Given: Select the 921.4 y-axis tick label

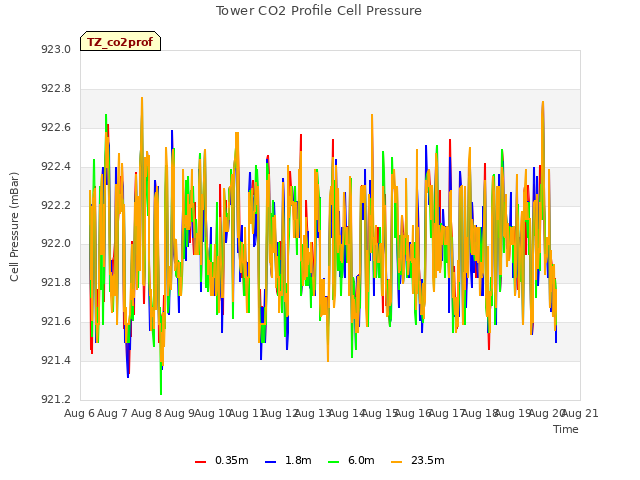Looking at the screenshot, I should [56, 360].
